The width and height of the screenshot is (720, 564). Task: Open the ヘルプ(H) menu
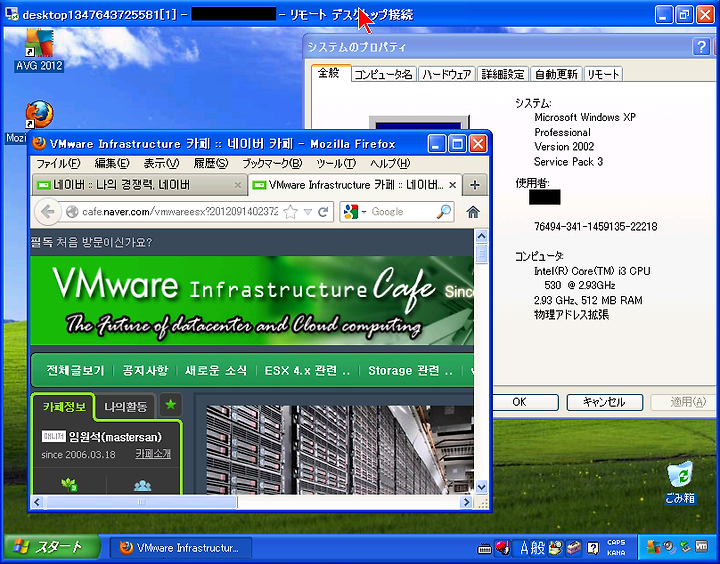[x=390, y=164]
